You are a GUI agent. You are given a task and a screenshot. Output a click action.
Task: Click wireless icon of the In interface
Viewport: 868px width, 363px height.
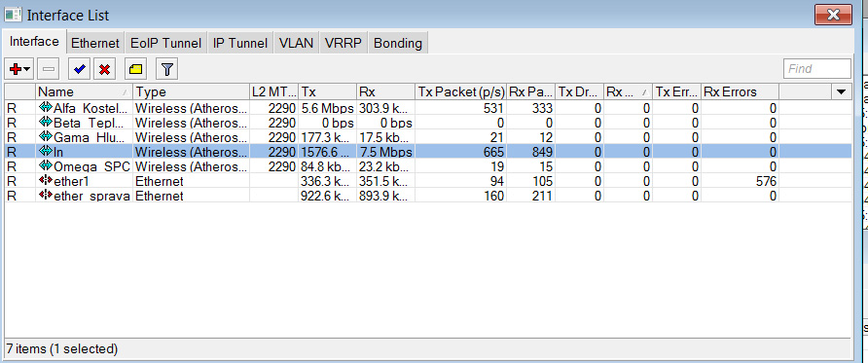(46, 151)
